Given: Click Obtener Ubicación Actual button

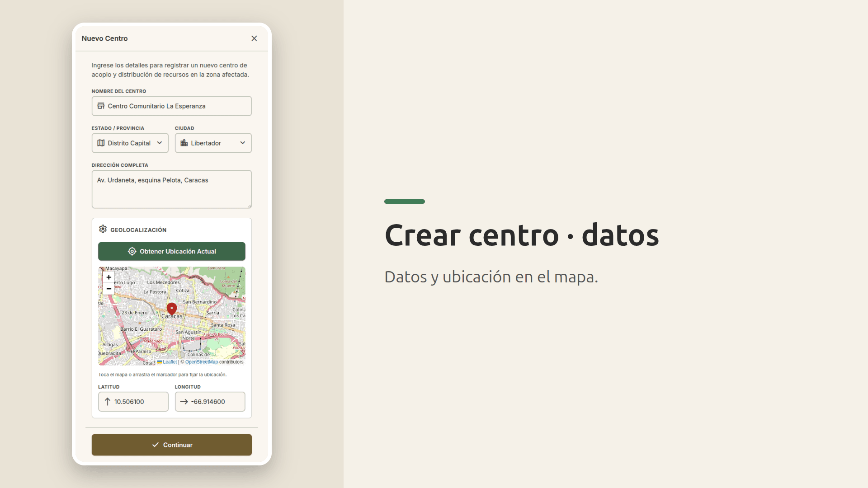Looking at the screenshot, I should click(x=172, y=251).
